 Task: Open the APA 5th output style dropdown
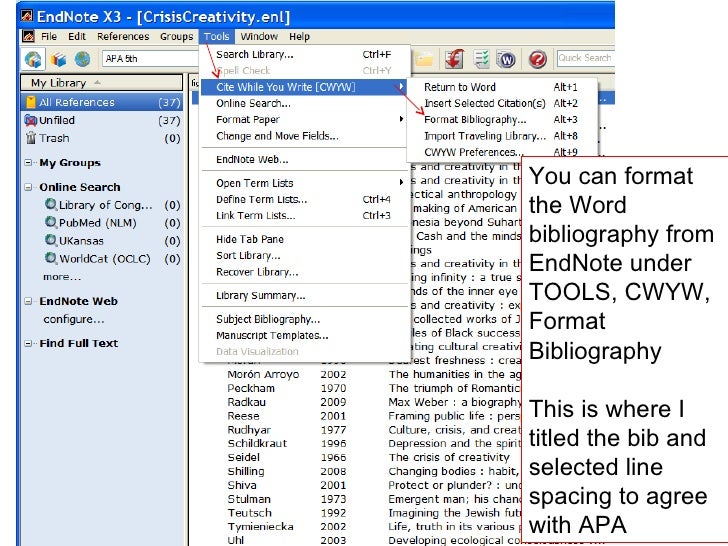(x=150, y=58)
